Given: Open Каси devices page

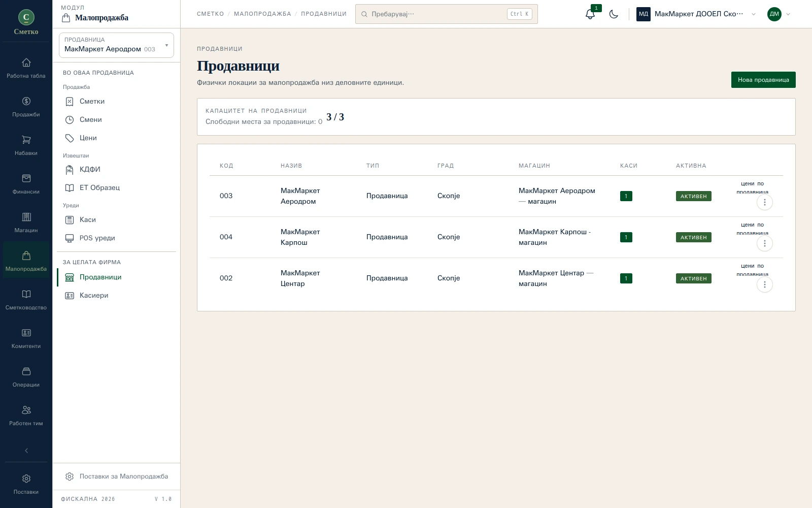Looking at the screenshot, I should coord(116,220).
